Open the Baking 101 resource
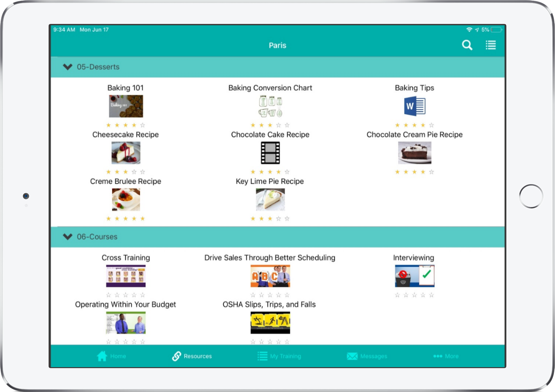This screenshot has width=555, height=392. coord(125,106)
